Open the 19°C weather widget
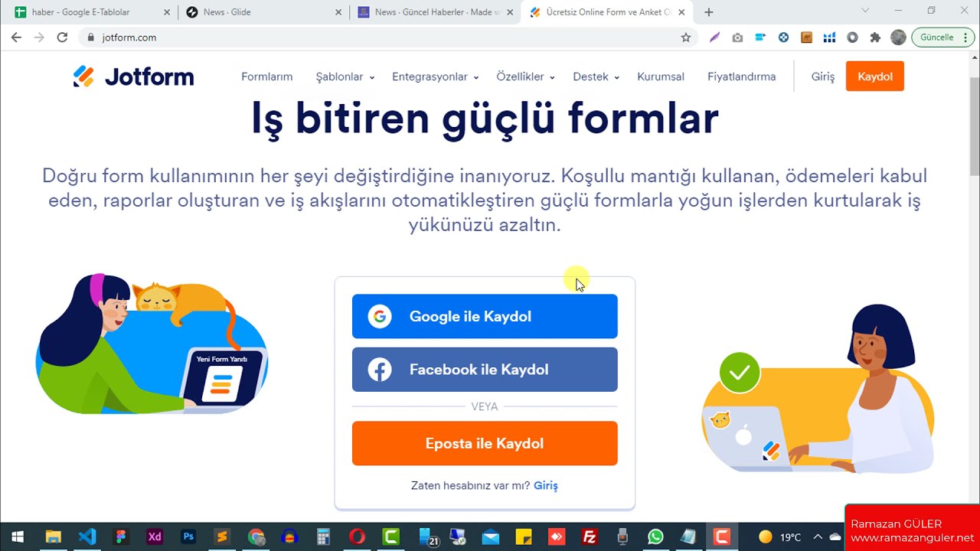The image size is (980, 551). (x=781, y=536)
